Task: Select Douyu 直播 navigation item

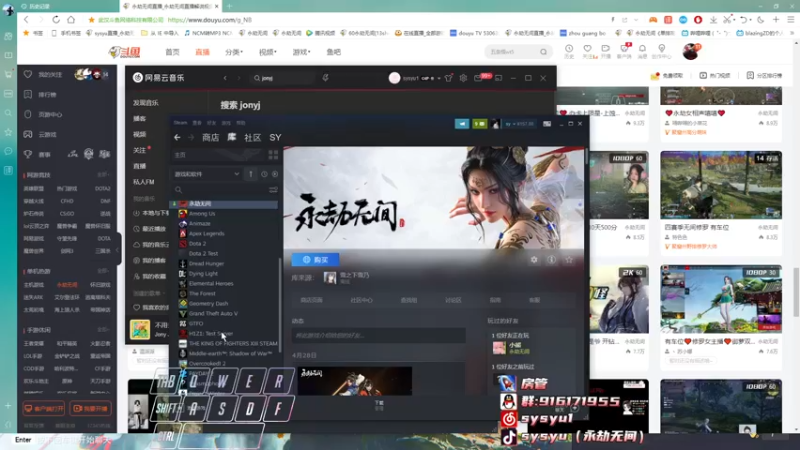Action: [203, 52]
